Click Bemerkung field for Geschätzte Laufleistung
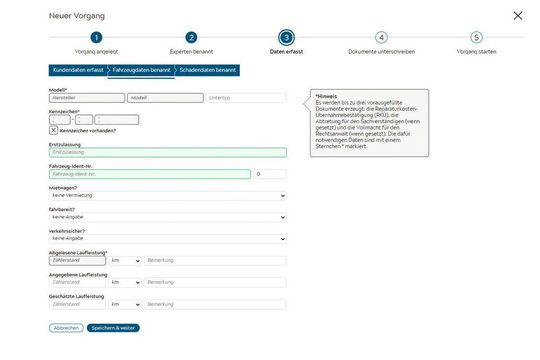The image size is (540, 360). tap(215, 305)
